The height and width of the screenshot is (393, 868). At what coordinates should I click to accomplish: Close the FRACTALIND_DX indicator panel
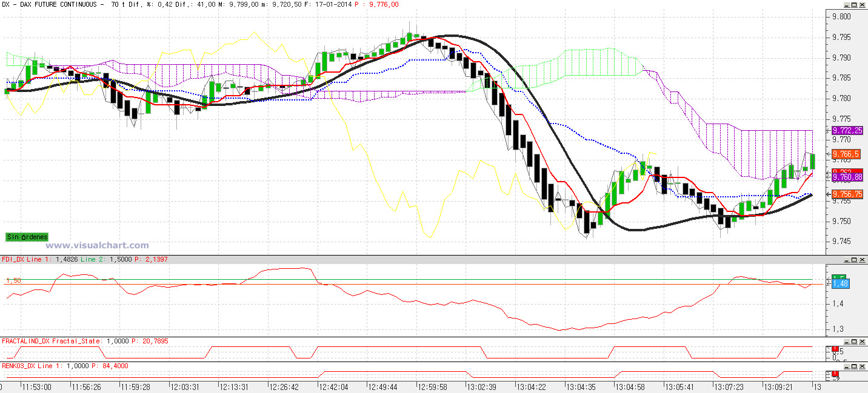(862, 342)
